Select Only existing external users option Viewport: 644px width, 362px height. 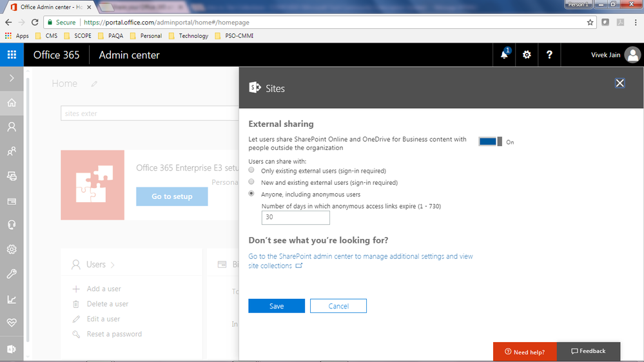pos(251,170)
